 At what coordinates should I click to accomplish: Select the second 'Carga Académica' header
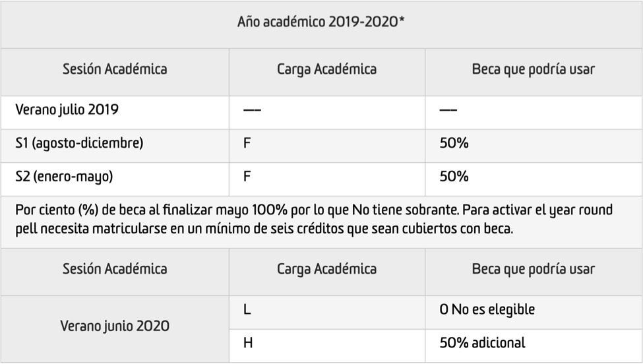327,269
